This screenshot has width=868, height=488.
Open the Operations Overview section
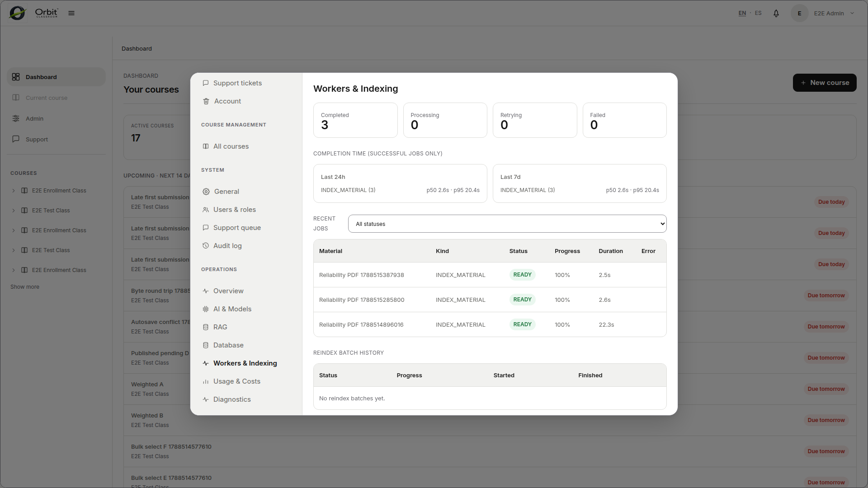(x=228, y=291)
